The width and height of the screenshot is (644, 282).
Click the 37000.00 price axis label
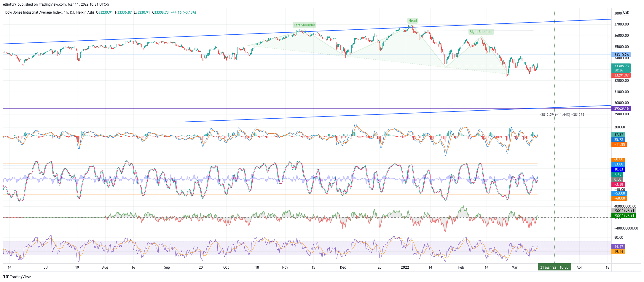621,24
